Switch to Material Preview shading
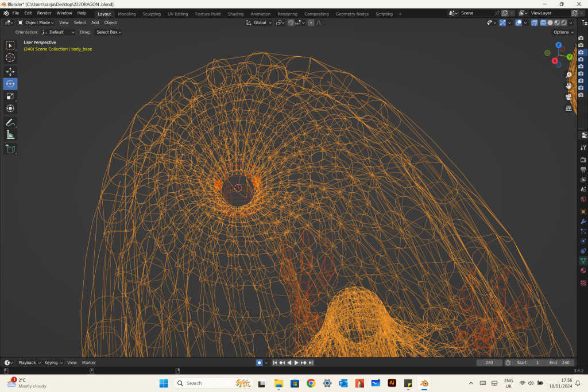 557,23
